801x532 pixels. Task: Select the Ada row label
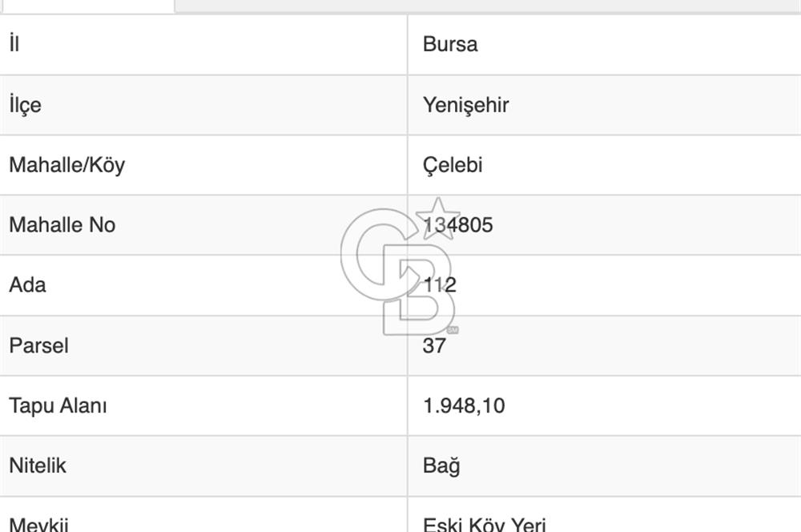26,285
